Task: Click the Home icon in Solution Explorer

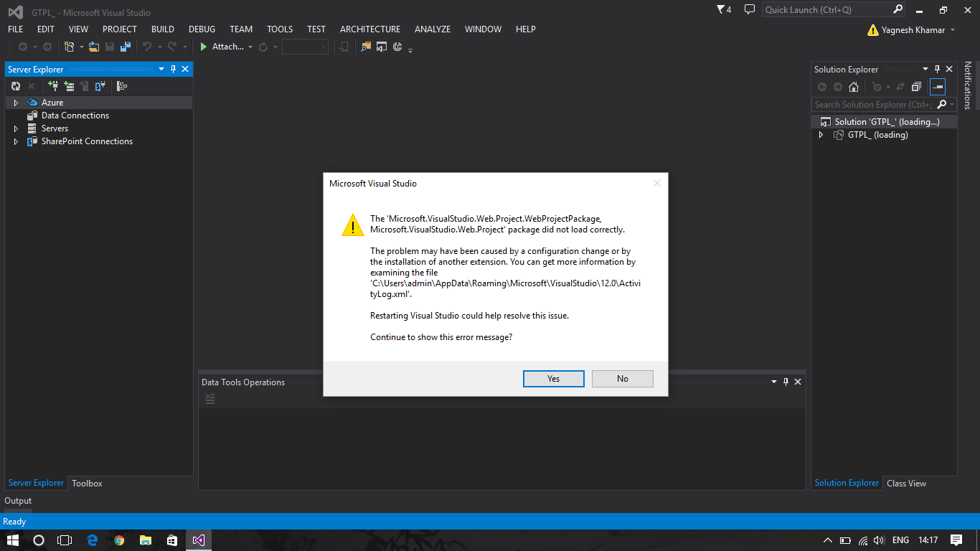Action: tap(853, 86)
